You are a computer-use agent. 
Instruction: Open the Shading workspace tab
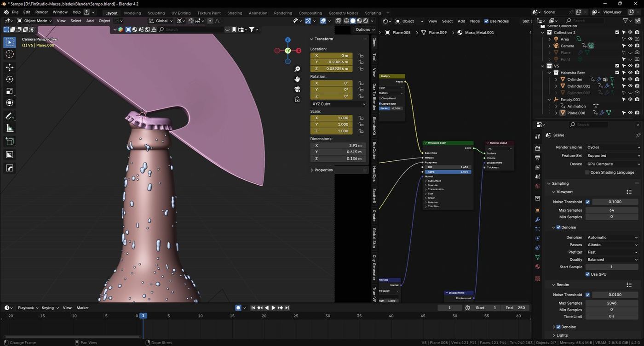pos(235,13)
